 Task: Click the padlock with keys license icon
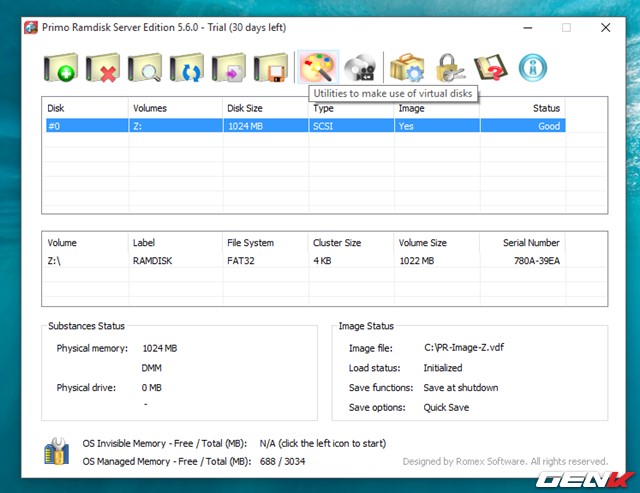449,68
